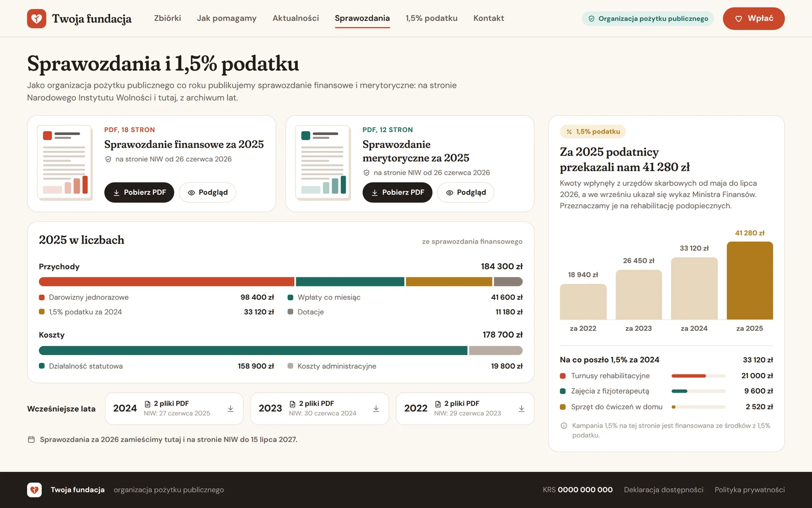This screenshot has height=508, width=812.
Task: Click the Zajęcia z fizjoterapeutą progress bar
Action: (698, 391)
